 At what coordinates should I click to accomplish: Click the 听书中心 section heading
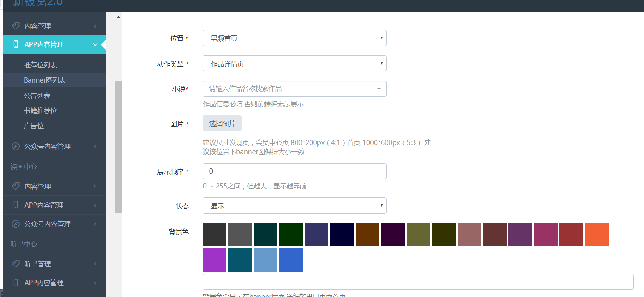click(x=24, y=244)
